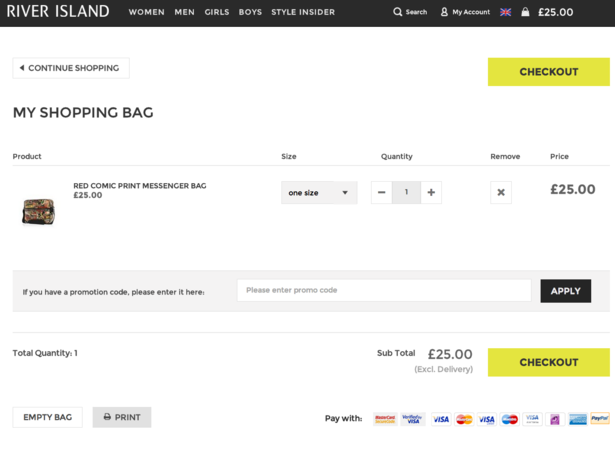Click the MasterCard SecureCode icon
Screen dimensions: 615x454
click(x=385, y=419)
